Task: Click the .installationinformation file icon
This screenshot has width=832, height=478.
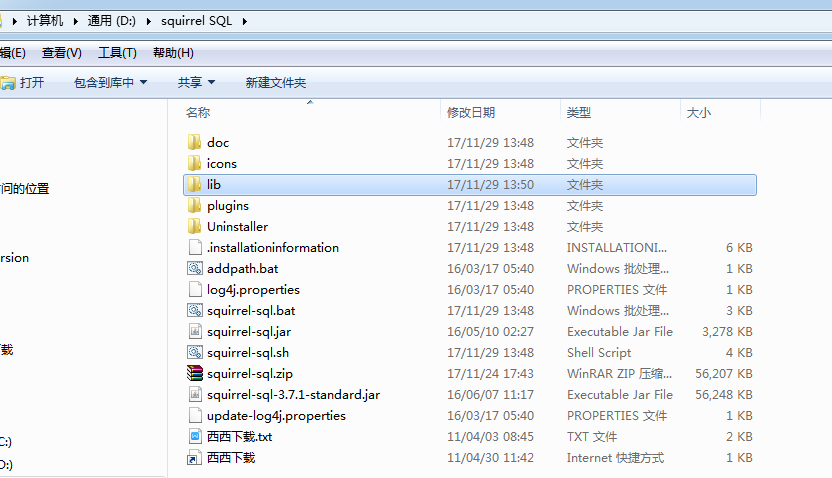Action: tap(195, 247)
